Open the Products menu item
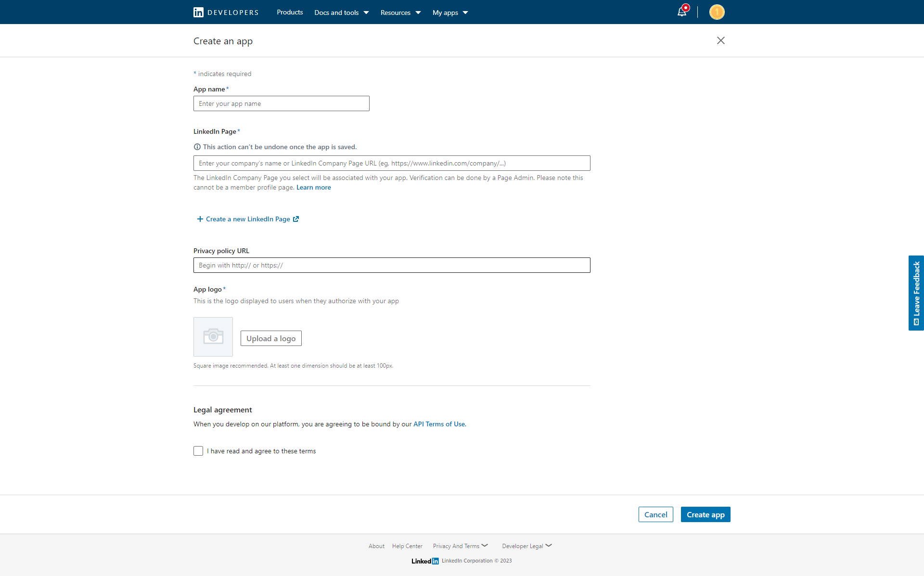This screenshot has height=576, width=924. tap(289, 12)
